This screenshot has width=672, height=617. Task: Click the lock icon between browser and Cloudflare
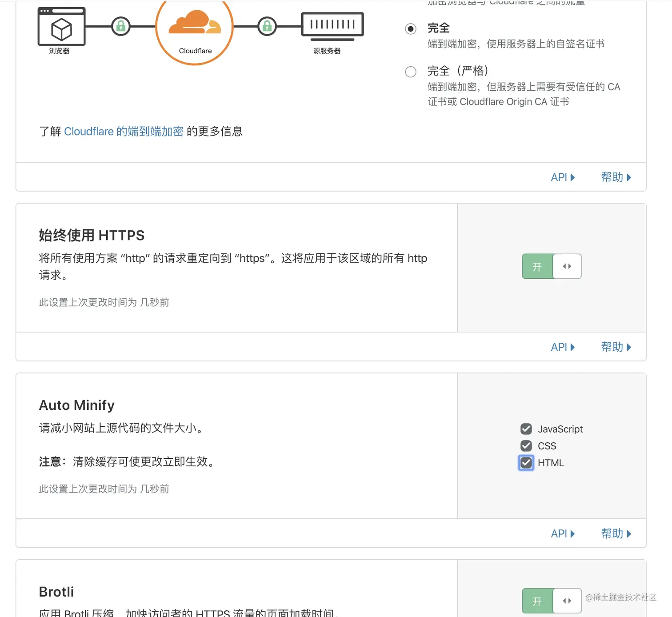(x=120, y=27)
